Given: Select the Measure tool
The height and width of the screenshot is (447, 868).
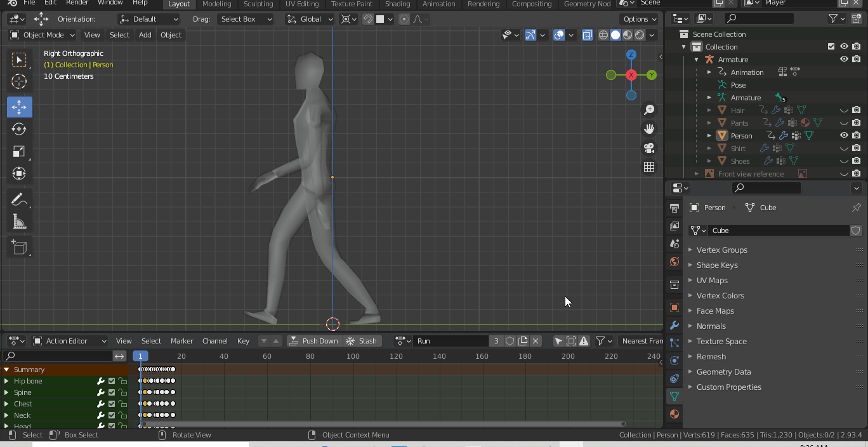Looking at the screenshot, I should [x=19, y=222].
